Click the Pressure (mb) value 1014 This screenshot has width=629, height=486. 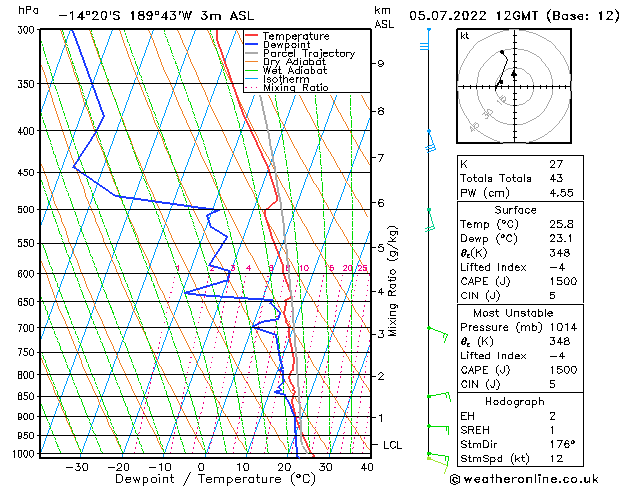point(563,327)
